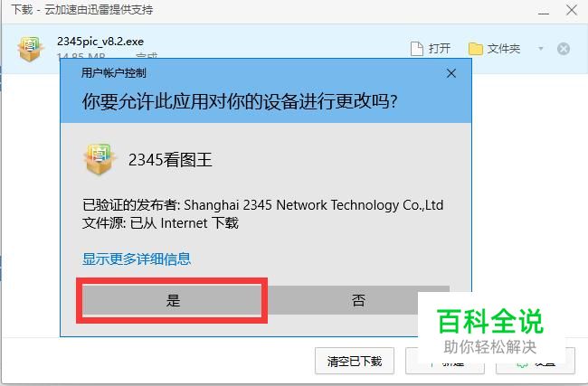Click the yellow folder icon beside 文件夹

click(x=475, y=49)
